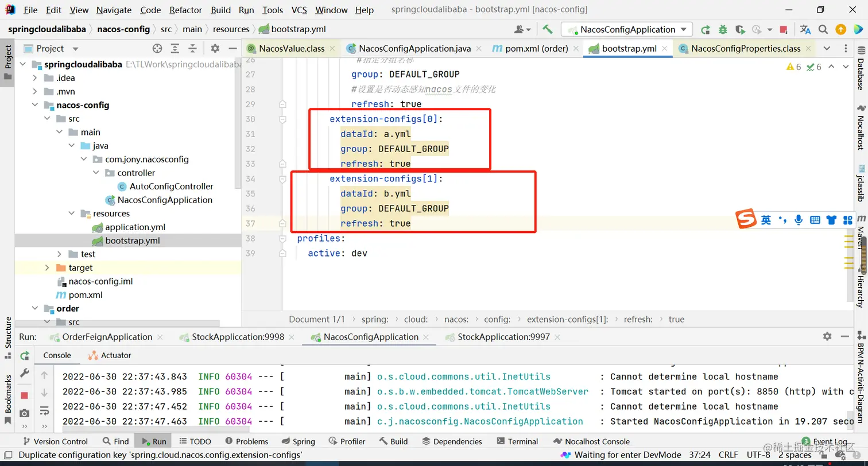Open Search Everywhere magnifier icon
This screenshot has height=466, width=868.
pos(823,29)
